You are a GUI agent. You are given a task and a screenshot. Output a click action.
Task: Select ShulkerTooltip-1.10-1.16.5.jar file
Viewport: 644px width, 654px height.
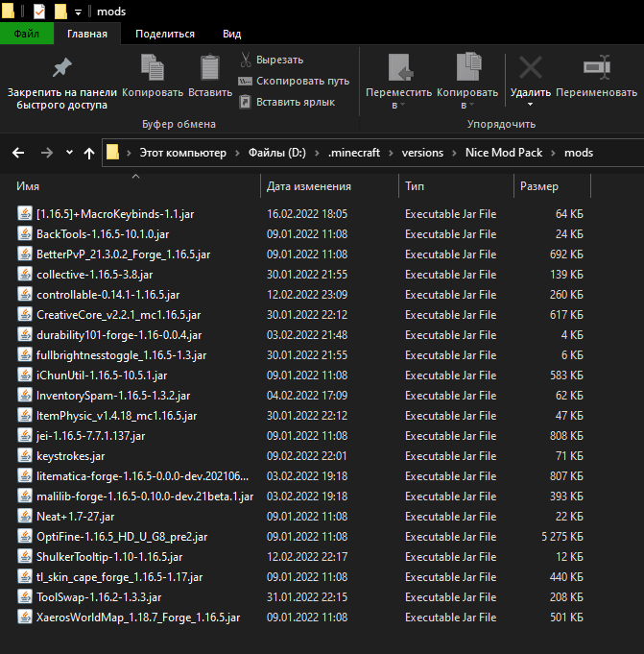point(109,556)
